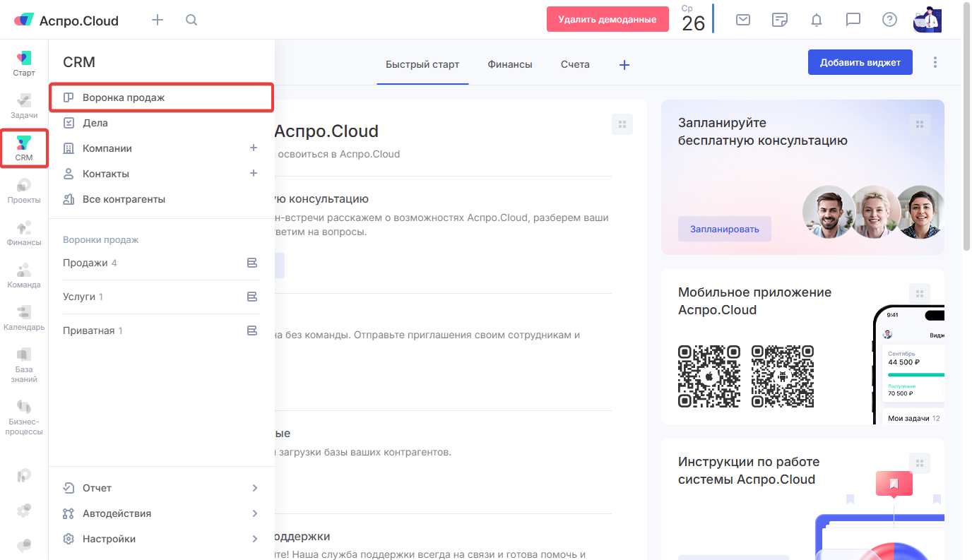Image resolution: width=972 pixels, height=560 pixels.
Task: Open Дела menu item
Action: [x=161, y=123]
